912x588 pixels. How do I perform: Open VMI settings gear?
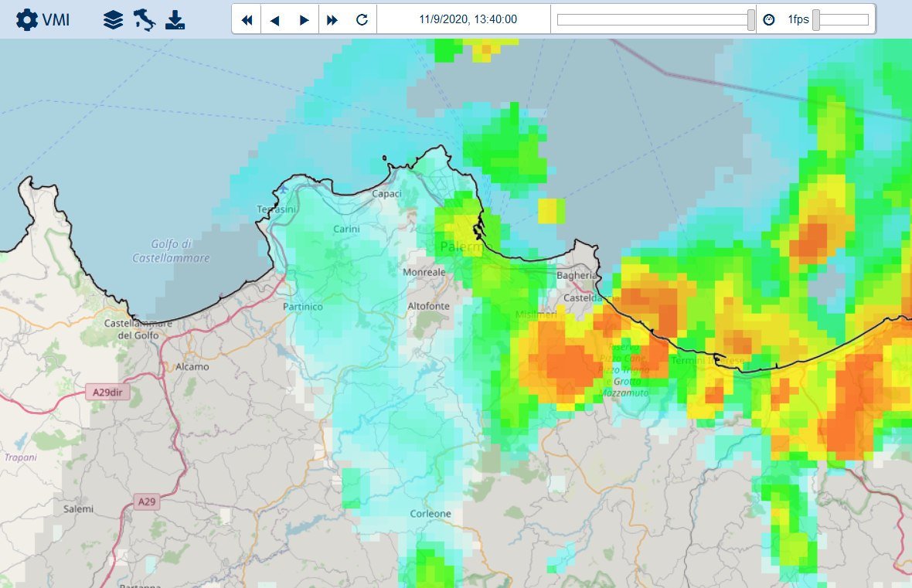[26, 20]
